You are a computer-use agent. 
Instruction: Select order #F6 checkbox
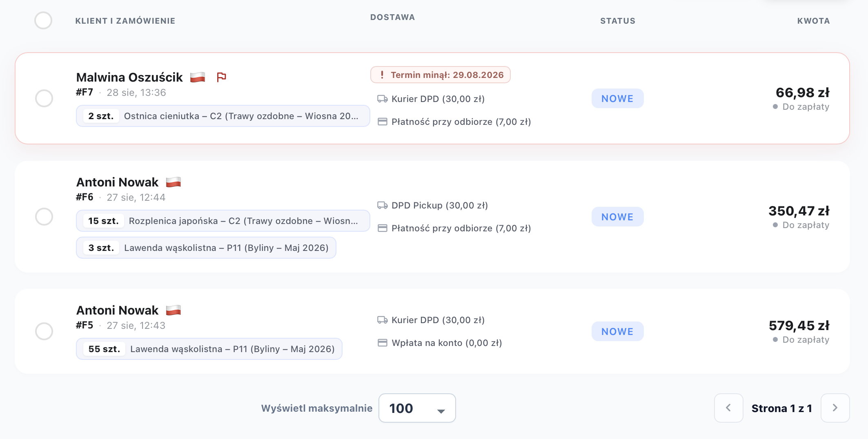click(x=44, y=217)
